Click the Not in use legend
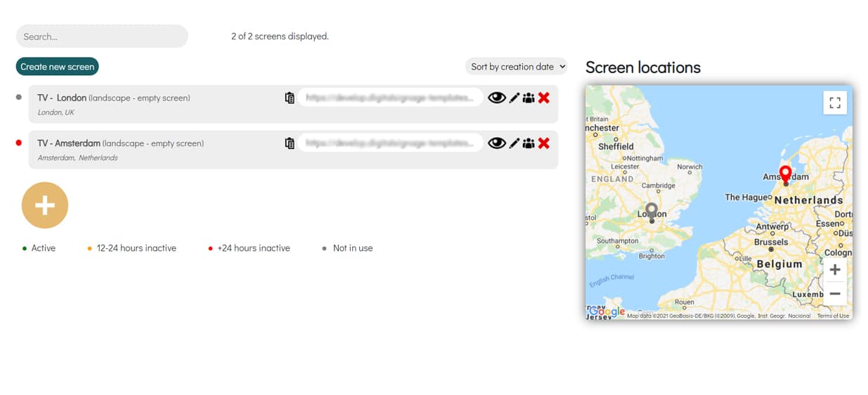The width and height of the screenshot is (868, 395). (353, 248)
